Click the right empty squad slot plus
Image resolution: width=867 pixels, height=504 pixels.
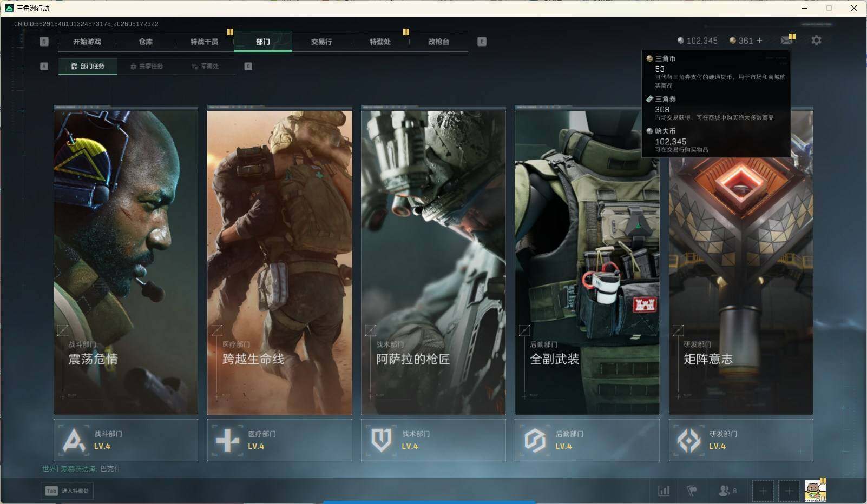pos(789,491)
